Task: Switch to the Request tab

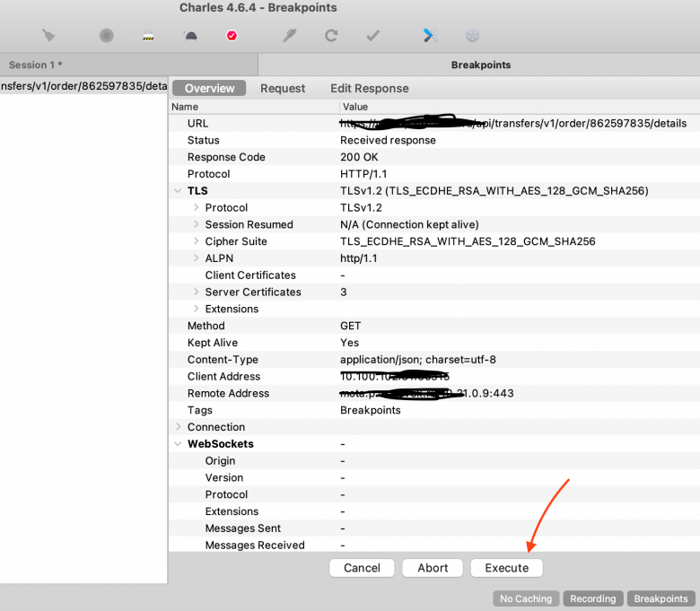Action: point(283,88)
